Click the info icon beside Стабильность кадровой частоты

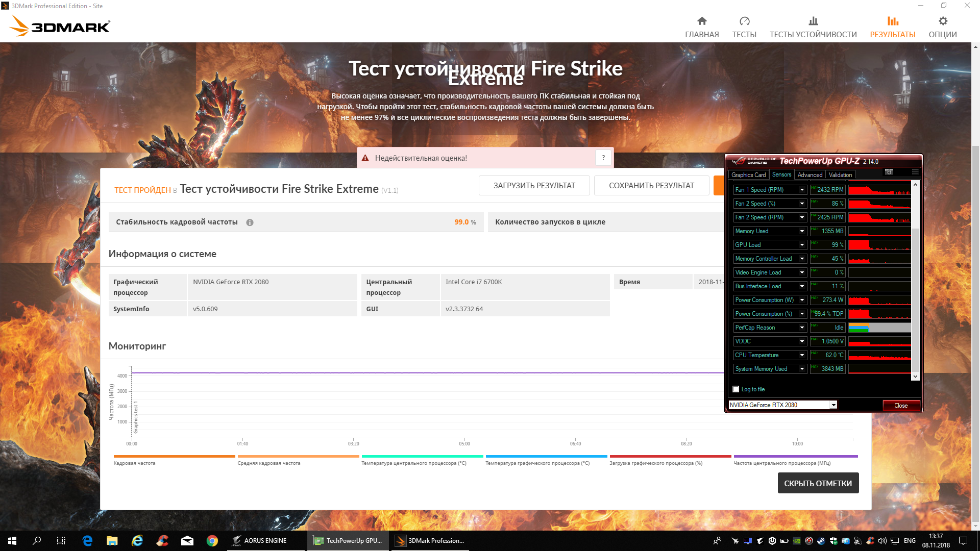point(250,222)
